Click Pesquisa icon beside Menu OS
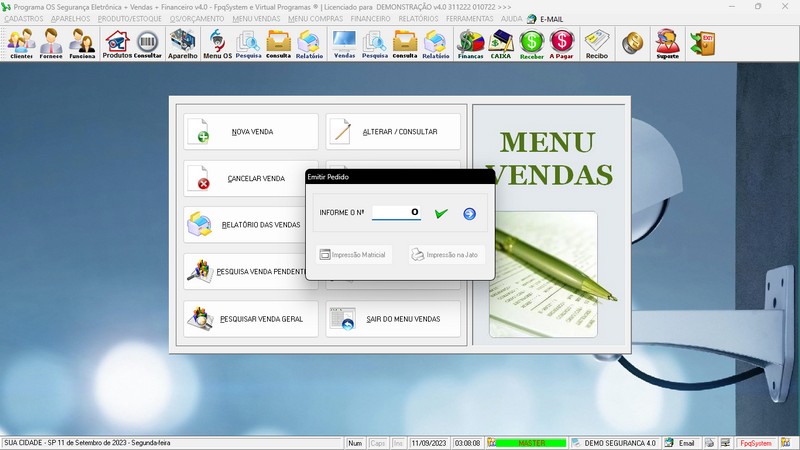 click(248, 44)
